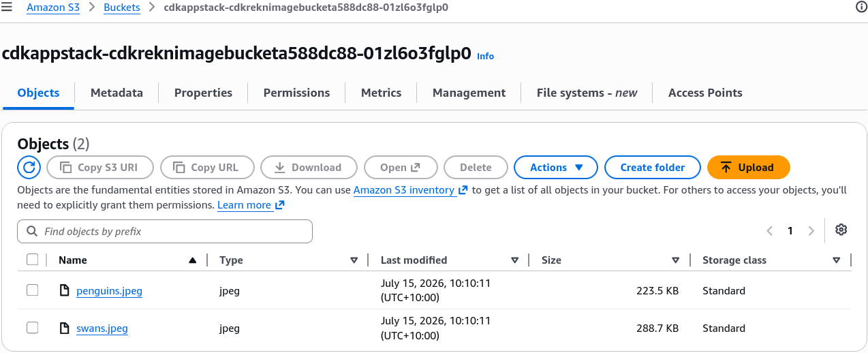Click the swans.jpeg file icon
The width and height of the screenshot is (868, 353).
point(64,328)
